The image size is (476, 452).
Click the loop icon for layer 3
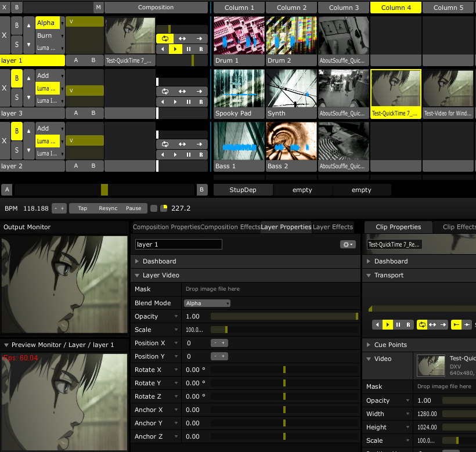(165, 91)
